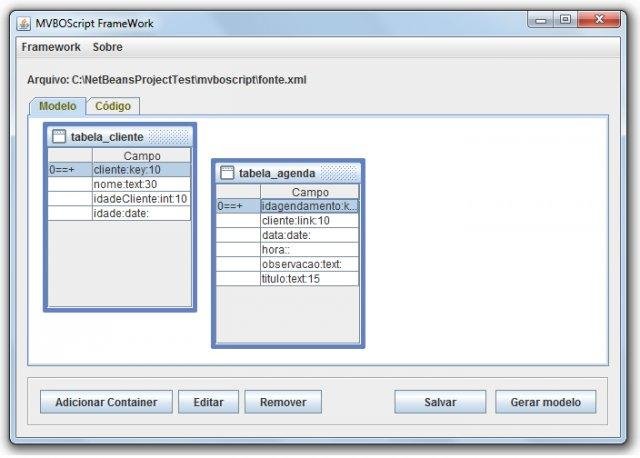Maximize the MVBOScript FrameWork window
Viewport: 640px width, 458px height.
(x=565, y=19)
